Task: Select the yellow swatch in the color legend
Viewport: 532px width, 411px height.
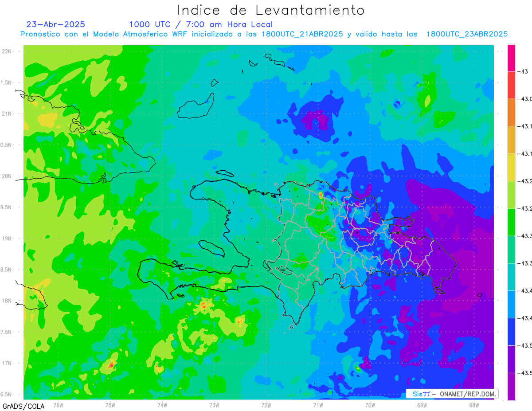Action: (x=511, y=167)
